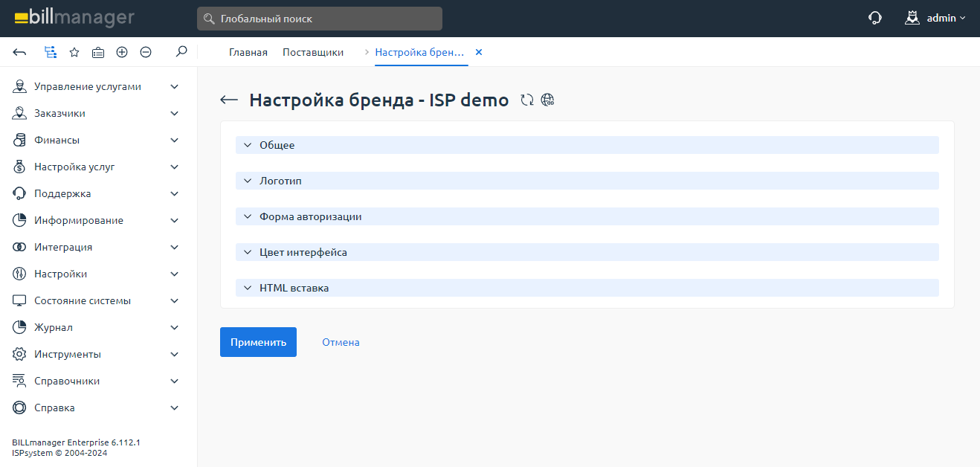Click the menu search magnifier icon

coord(181,52)
